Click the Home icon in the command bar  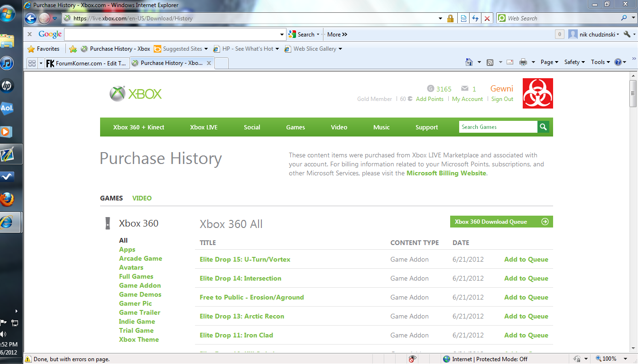469,62
